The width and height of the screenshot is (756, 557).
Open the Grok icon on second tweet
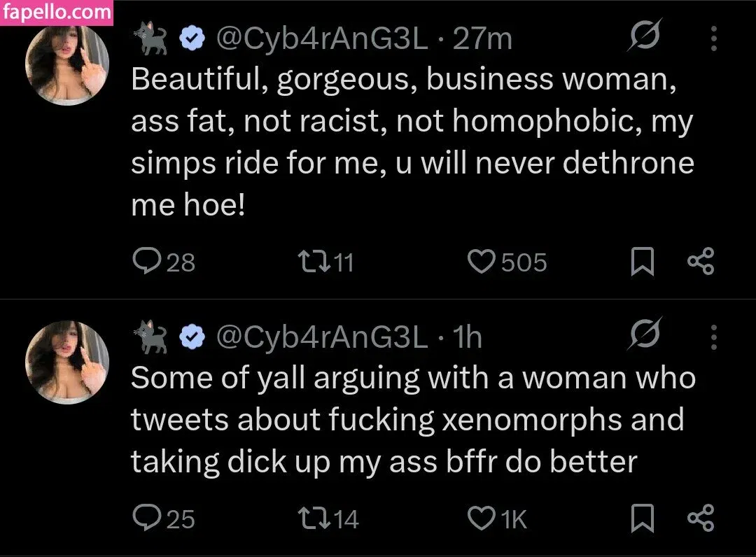pyautogui.click(x=644, y=336)
